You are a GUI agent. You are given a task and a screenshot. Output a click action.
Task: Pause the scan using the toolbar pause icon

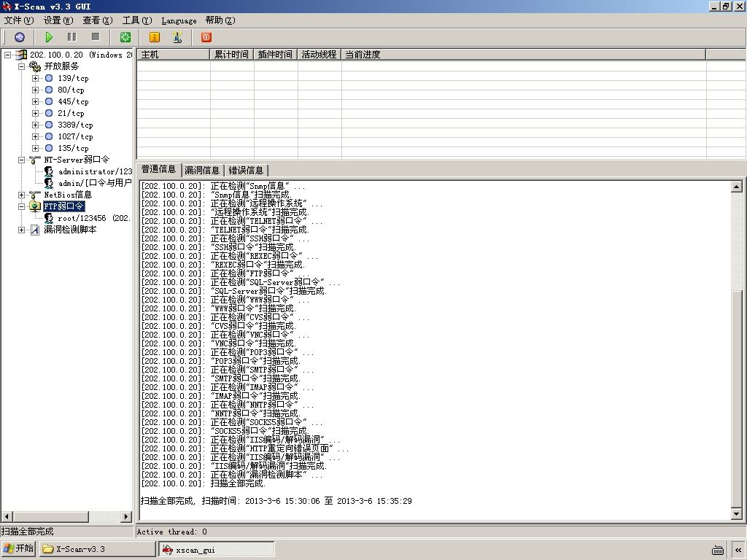72,37
